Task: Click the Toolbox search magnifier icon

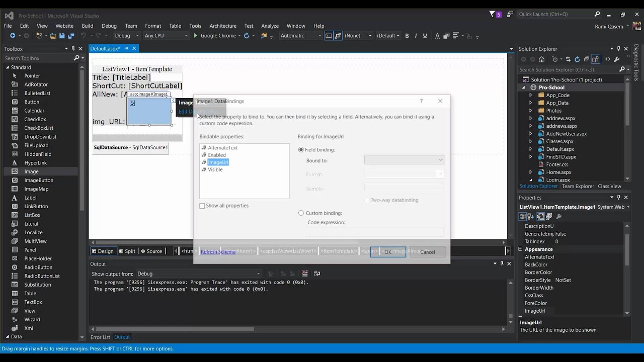Action: coord(76,58)
